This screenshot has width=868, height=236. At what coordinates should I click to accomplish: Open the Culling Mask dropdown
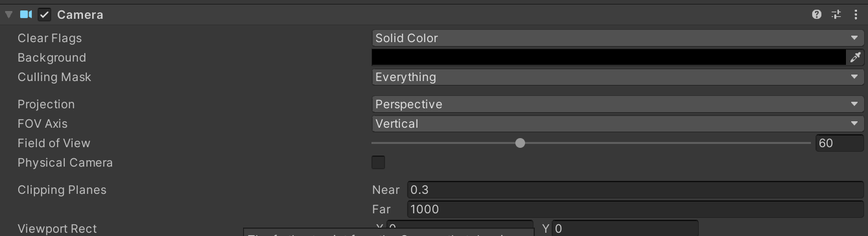tap(618, 77)
